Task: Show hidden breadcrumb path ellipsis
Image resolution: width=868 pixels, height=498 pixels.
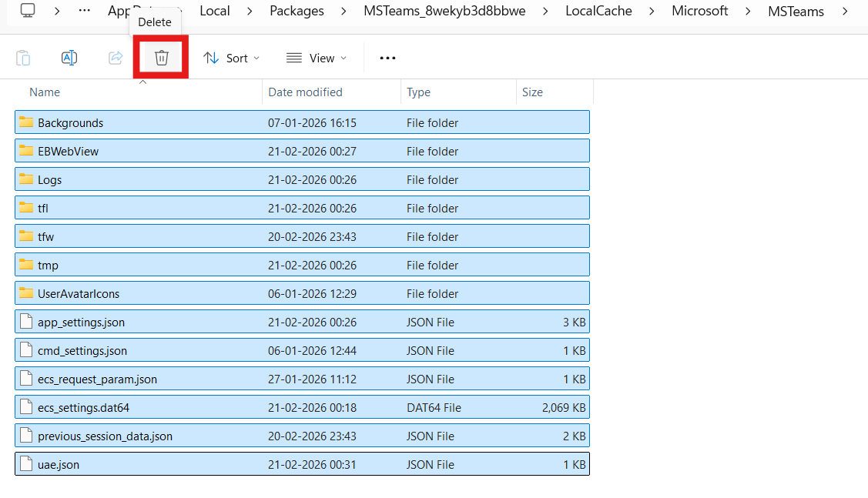Action: pos(86,11)
